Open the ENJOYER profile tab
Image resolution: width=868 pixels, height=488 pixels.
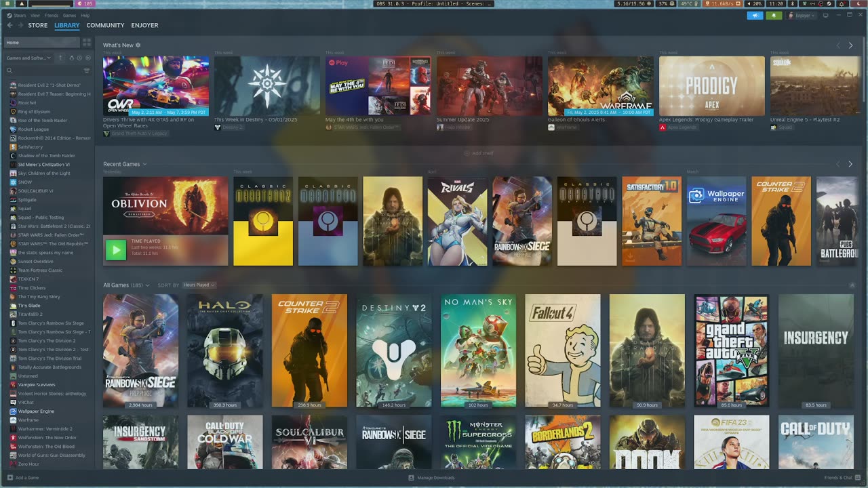[x=144, y=25]
